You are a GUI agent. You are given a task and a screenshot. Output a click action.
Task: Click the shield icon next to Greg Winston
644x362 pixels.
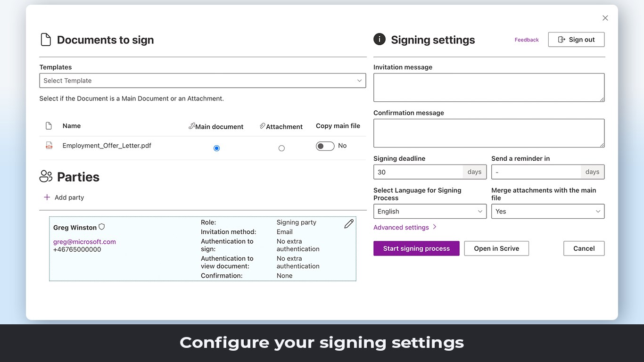point(101,227)
